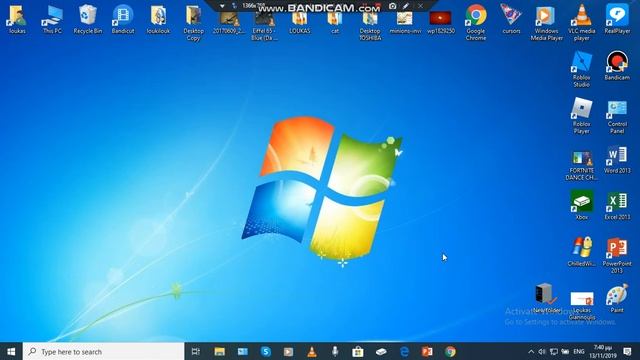Show hidden system tray icons

(531, 351)
